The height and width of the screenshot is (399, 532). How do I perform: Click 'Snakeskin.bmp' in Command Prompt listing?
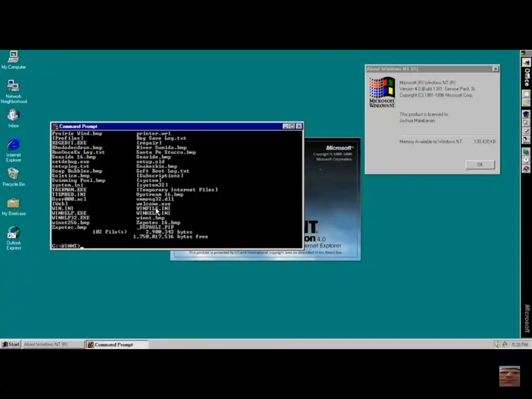157,166
